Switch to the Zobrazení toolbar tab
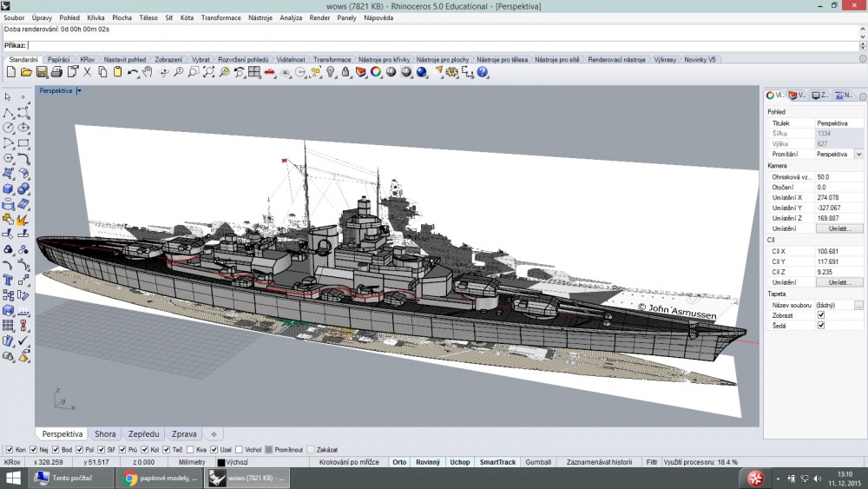 (x=168, y=59)
